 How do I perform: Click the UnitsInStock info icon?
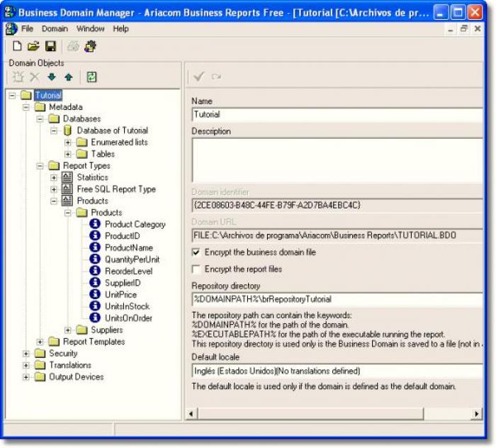[x=95, y=306]
